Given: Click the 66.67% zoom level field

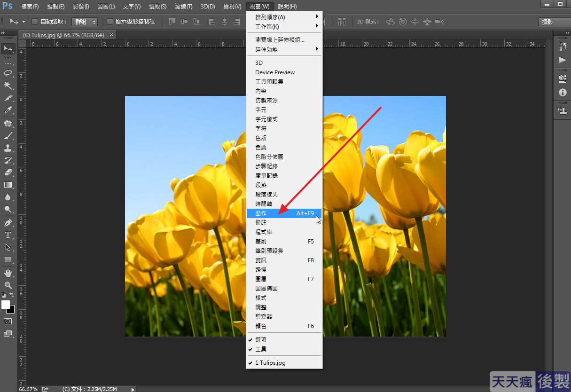Looking at the screenshot, I should click(28, 389).
